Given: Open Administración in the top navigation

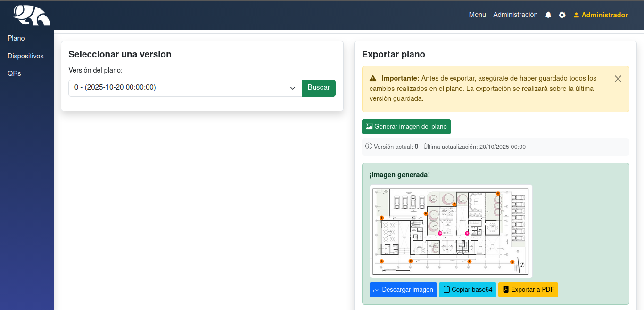Looking at the screenshot, I should tap(515, 15).
